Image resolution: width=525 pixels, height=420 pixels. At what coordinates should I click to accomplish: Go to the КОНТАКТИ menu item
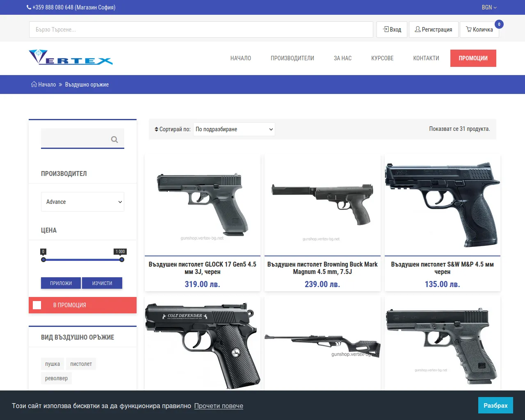(426, 58)
